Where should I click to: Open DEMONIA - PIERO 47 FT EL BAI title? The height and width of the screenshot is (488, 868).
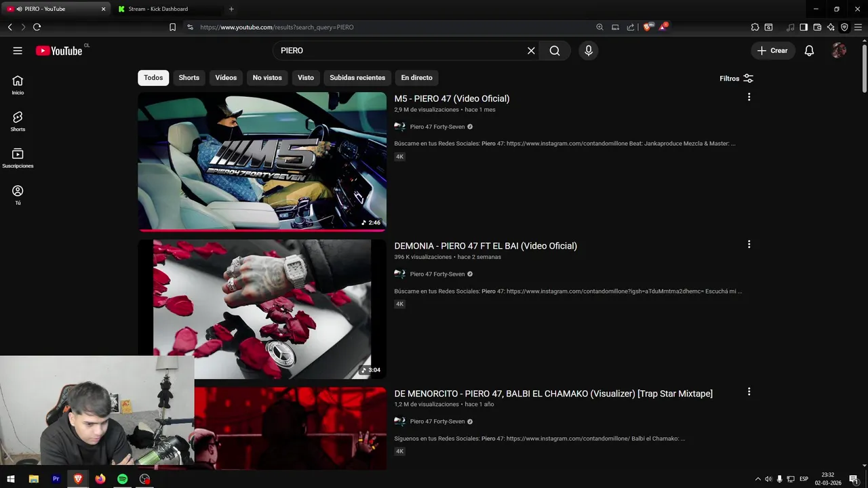tap(486, 246)
